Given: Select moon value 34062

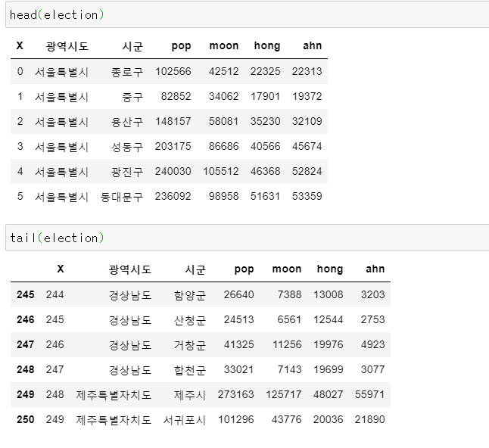Looking at the screenshot, I should tap(223, 96).
